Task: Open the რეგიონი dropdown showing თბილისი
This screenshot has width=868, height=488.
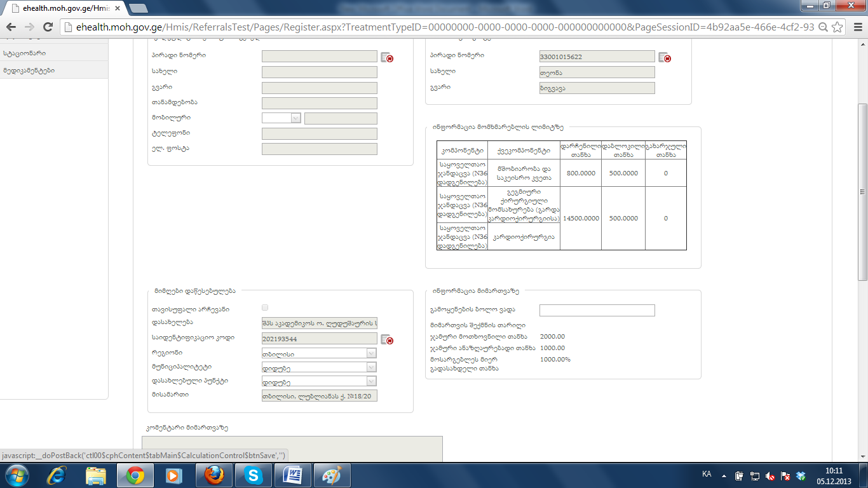Action: tap(319, 353)
